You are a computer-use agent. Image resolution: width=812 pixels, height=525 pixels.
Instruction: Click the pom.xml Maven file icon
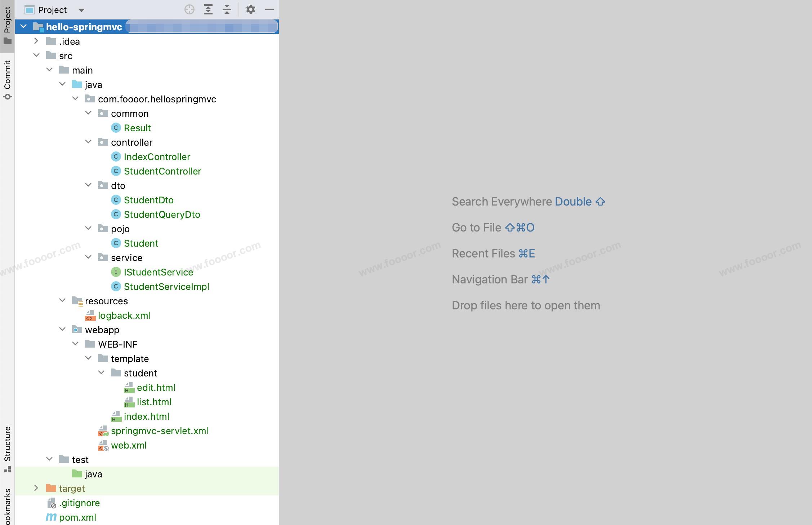51,517
